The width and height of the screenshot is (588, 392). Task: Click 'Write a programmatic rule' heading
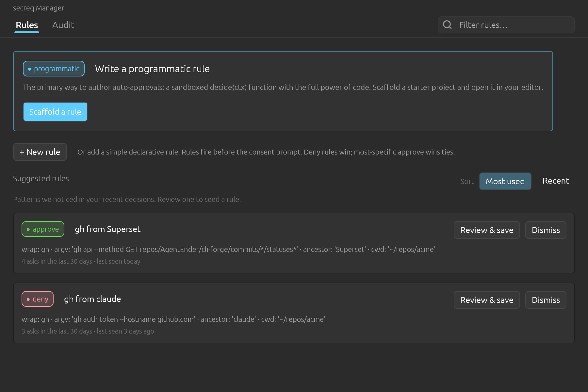tap(152, 69)
